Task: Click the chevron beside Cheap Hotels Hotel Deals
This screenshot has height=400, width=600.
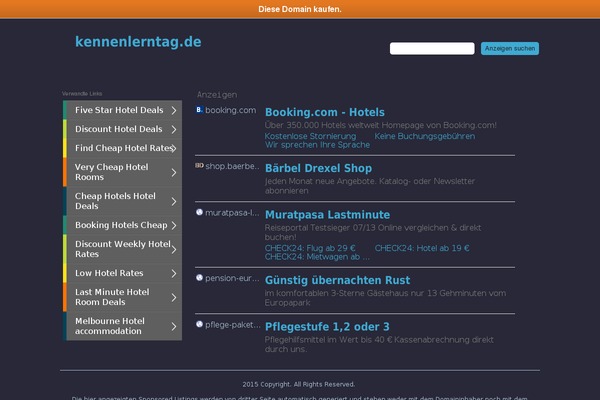Action: 174,201
